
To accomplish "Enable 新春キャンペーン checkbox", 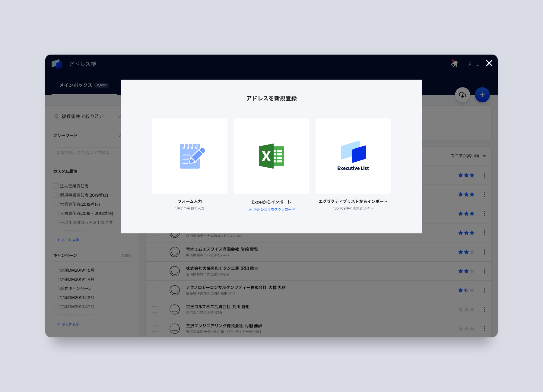I will pos(56,288).
